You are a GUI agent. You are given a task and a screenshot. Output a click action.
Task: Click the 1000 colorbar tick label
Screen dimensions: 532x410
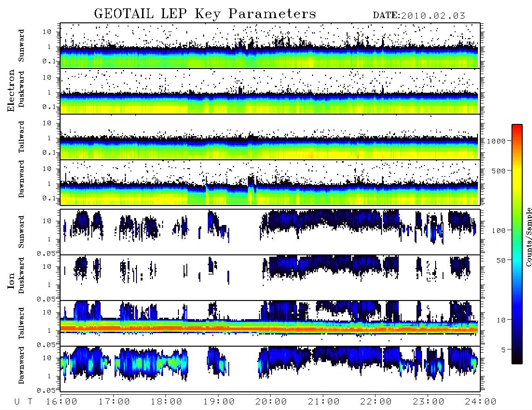496,141
